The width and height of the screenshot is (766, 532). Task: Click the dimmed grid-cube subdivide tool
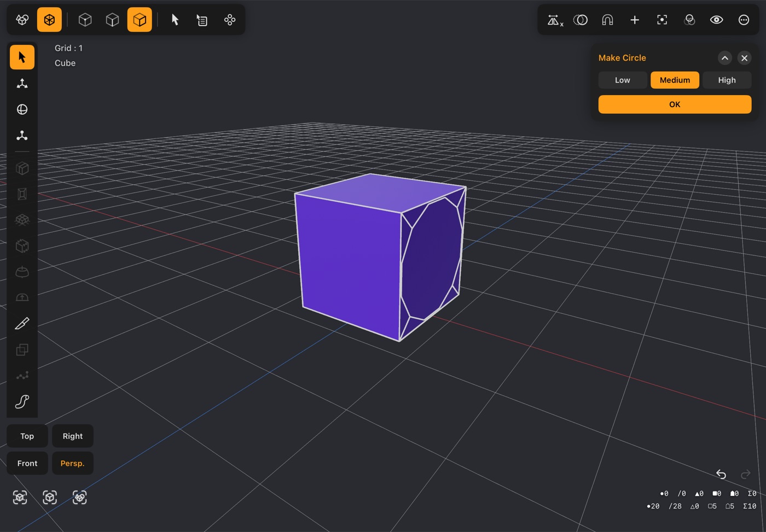(22, 220)
